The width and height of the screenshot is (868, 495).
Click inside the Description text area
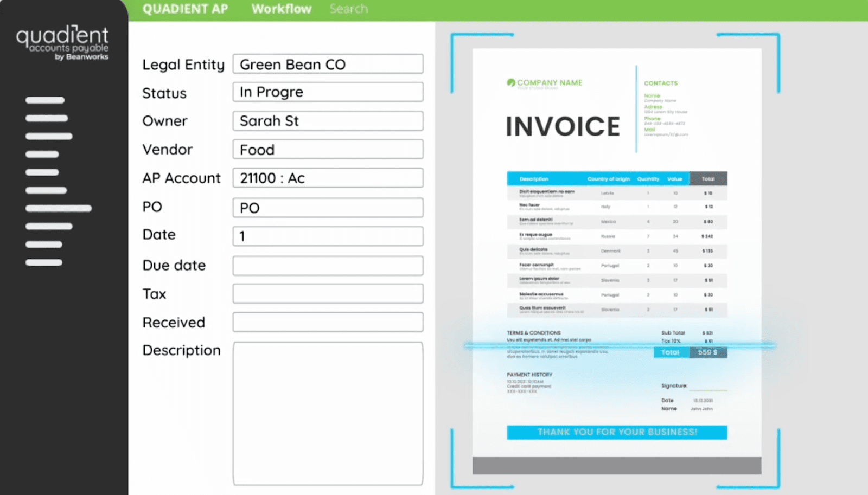[x=328, y=413]
